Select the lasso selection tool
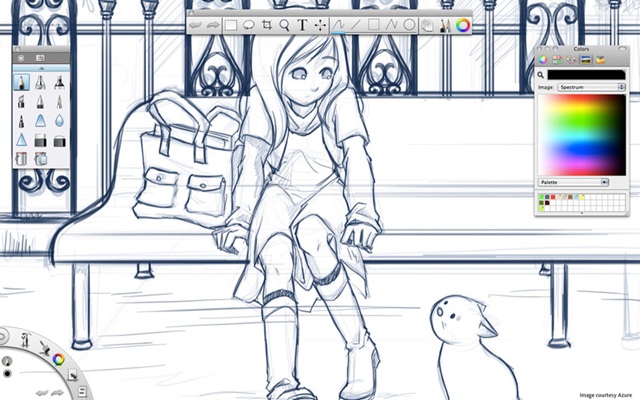Screen dimensions: 640x400 pyautogui.click(x=248, y=25)
